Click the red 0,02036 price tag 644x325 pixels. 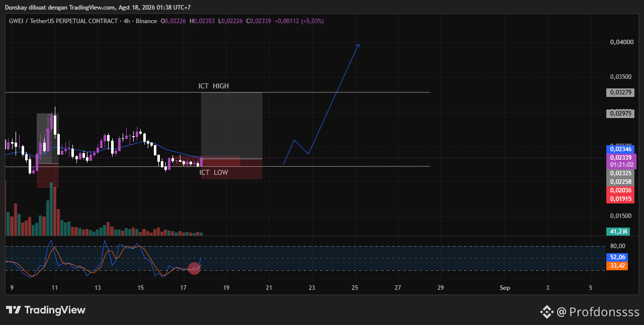[x=621, y=190]
